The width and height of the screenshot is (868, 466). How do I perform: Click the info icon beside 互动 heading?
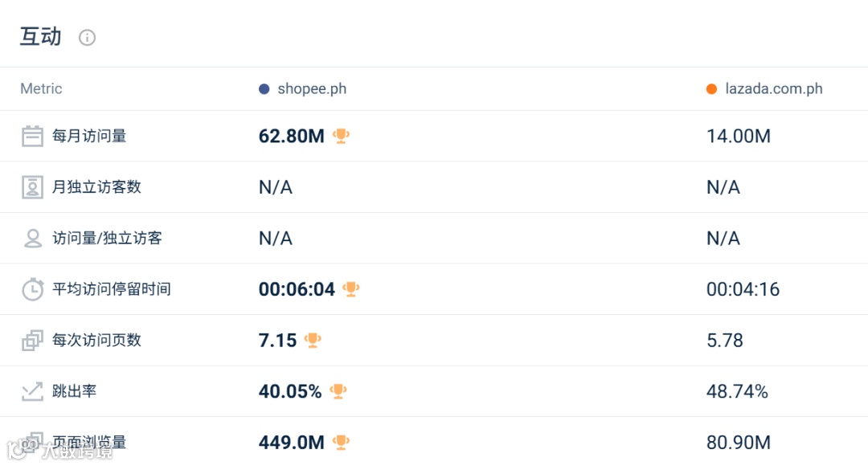point(87,38)
